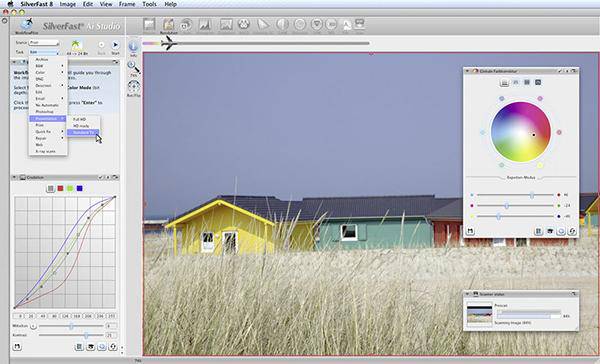Click the reset icon in Gradation panel
600x364 pixels.
112,347
